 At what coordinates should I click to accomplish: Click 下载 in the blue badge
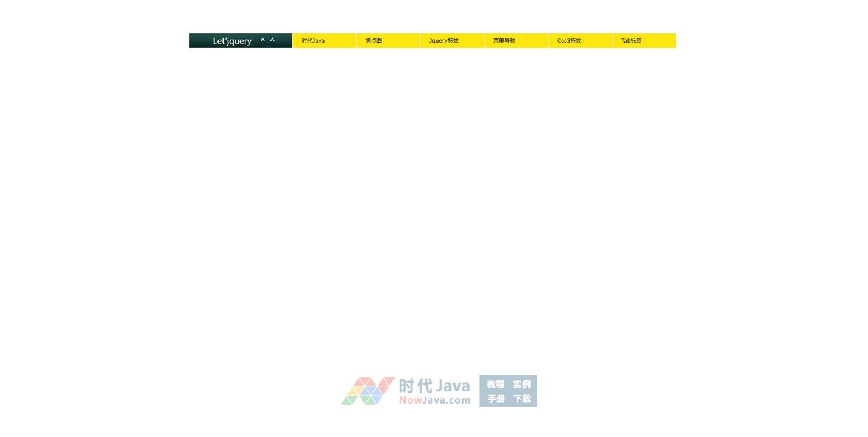coord(522,399)
